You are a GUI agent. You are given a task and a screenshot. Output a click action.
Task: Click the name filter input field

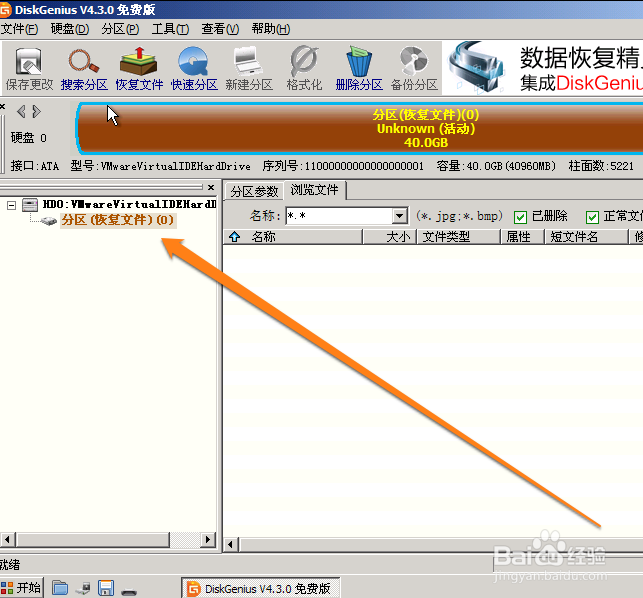pos(339,216)
